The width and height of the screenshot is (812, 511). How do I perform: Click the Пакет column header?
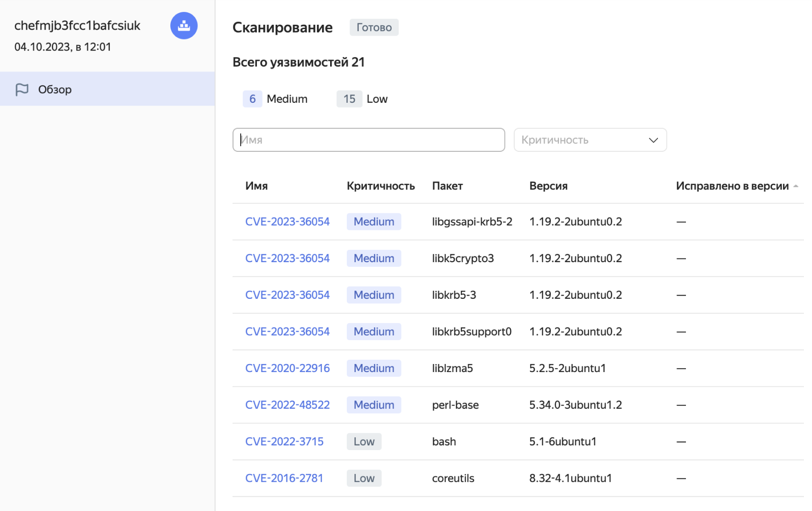click(447, 186)
